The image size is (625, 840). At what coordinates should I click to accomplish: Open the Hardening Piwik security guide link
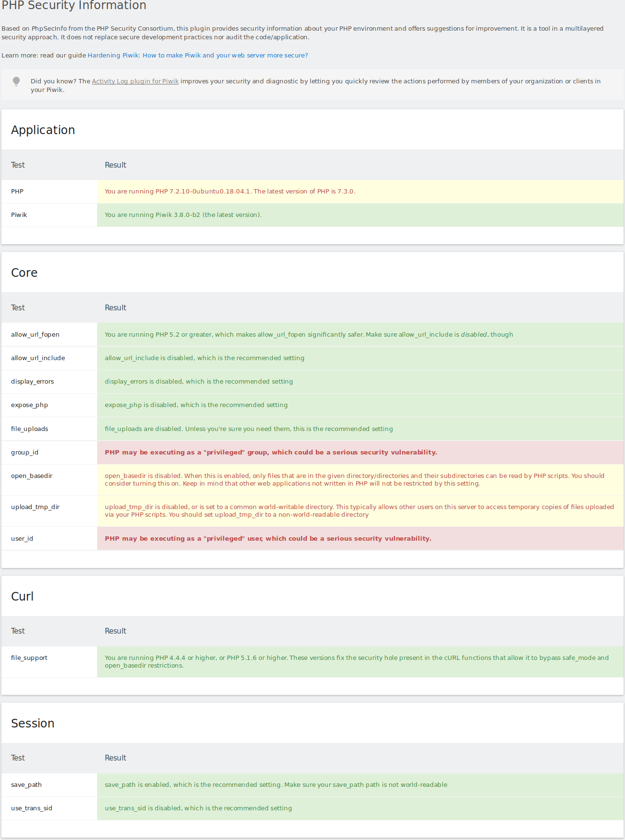198,56
